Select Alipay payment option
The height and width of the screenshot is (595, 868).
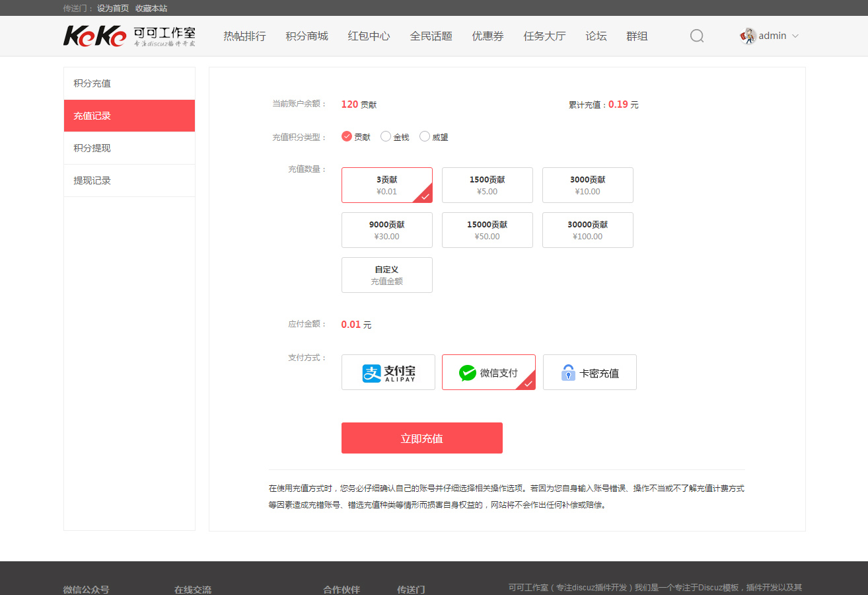388,372
